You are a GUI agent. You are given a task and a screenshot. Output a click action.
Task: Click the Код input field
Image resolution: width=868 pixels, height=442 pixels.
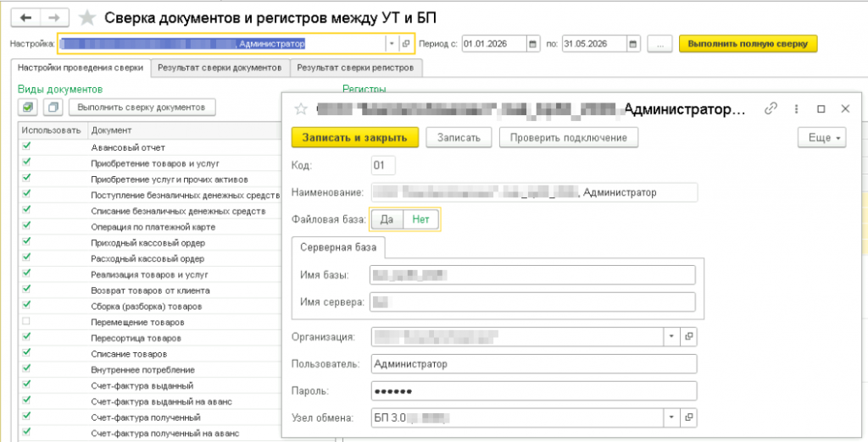tap(383, 165)
